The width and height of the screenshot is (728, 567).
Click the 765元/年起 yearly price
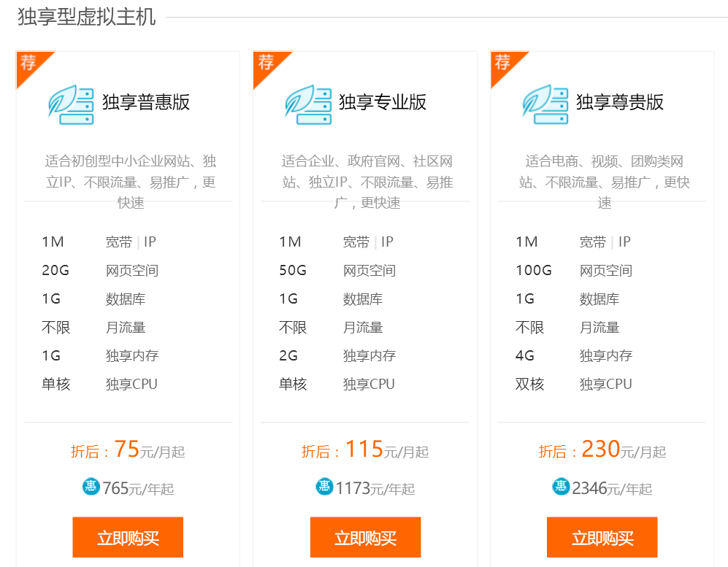[x=138, y=489]
